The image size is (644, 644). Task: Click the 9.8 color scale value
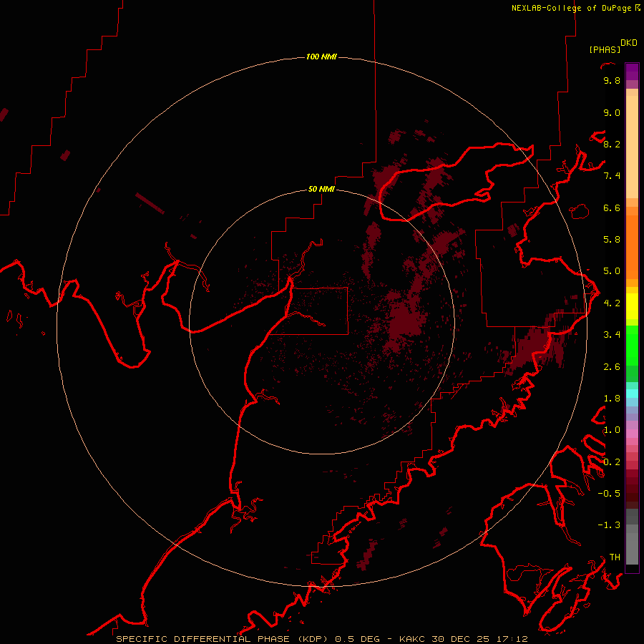(612, 80)
